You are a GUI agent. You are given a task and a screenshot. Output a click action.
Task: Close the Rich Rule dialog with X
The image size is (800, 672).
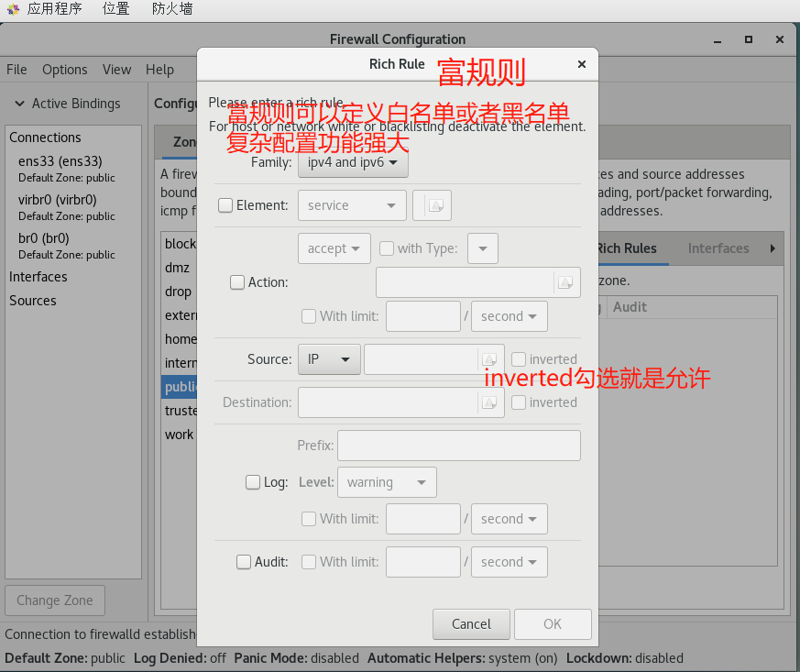tap(582, 64)
